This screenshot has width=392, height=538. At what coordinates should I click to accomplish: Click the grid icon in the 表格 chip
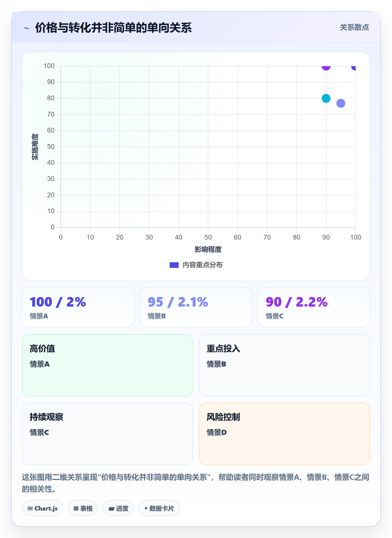76,508
